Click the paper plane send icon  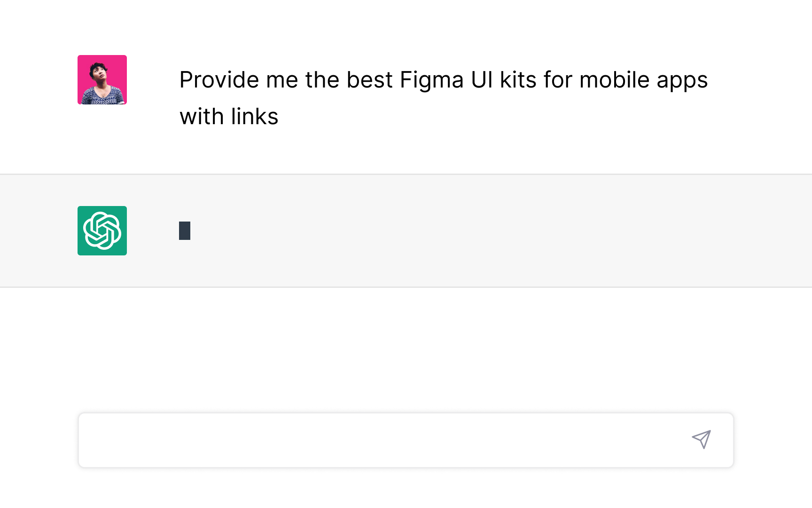(701, 439)
